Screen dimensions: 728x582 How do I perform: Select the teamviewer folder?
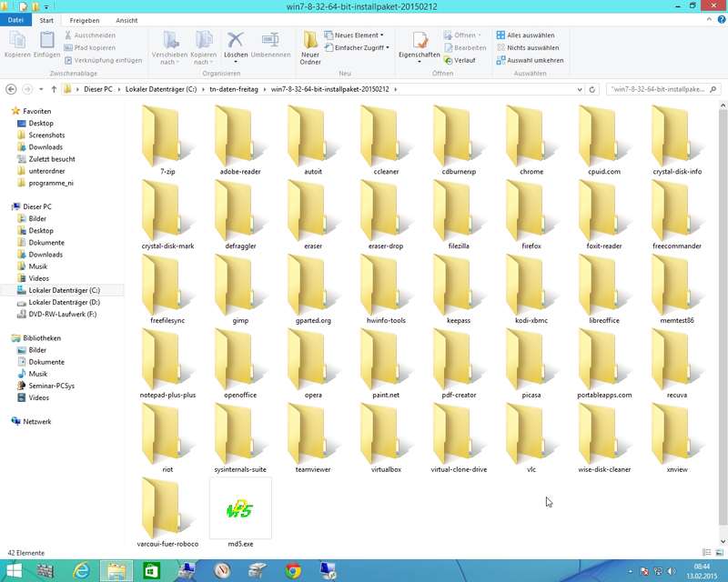click(x=313, y=438)
